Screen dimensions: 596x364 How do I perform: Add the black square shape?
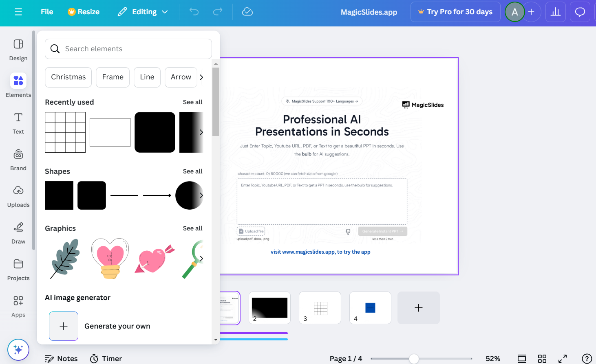(x=59, y=195)
